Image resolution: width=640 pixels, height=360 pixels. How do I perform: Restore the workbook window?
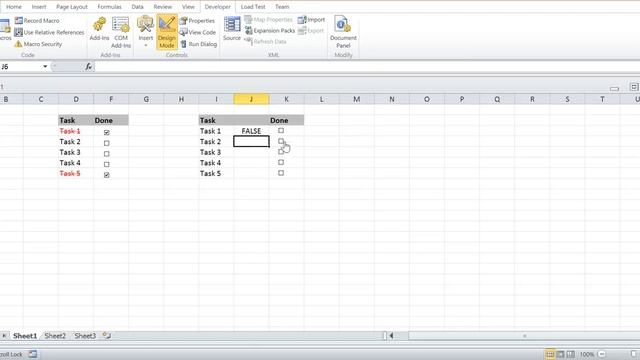click(x=633, y=87)
